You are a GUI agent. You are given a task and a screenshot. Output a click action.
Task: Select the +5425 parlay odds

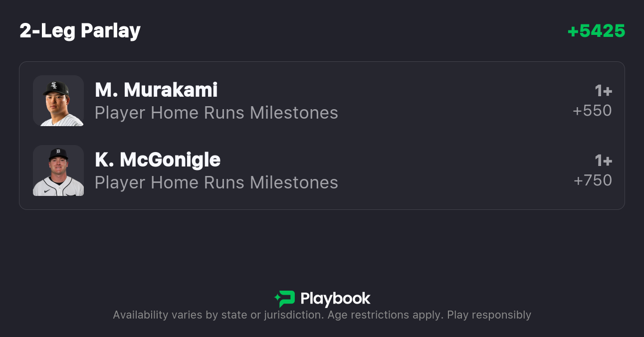(596, 31)
